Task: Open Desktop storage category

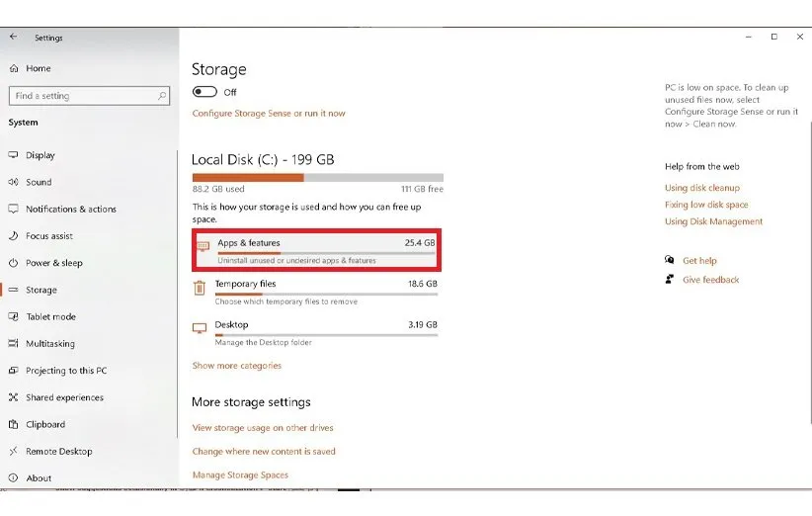Action: click(316, 332)
